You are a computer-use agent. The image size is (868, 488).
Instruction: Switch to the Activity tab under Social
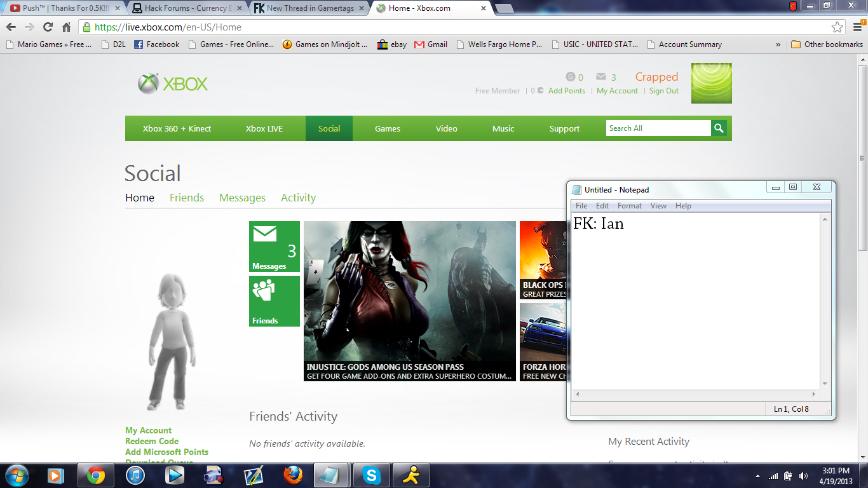(x=298, y=198)
